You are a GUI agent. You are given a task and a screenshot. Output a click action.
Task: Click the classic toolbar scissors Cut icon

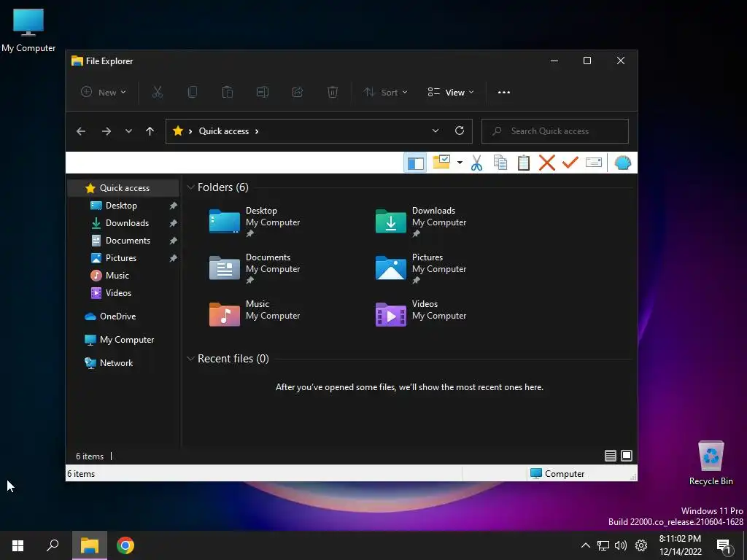point(476,163)
